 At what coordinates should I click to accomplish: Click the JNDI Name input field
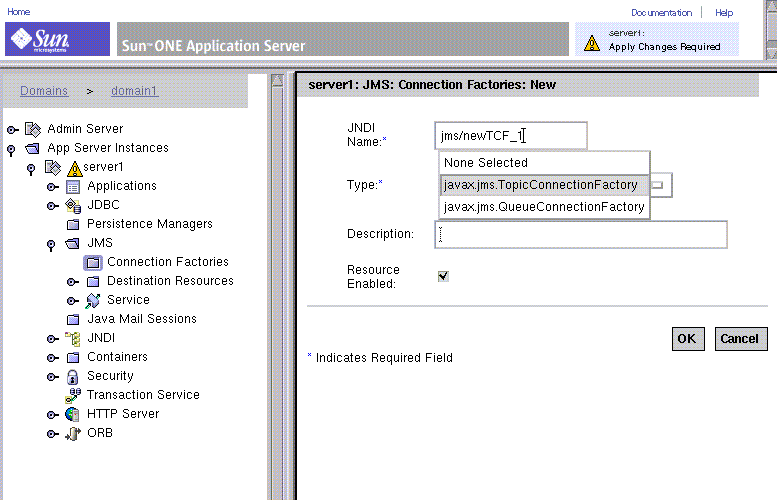pos(511,135)
